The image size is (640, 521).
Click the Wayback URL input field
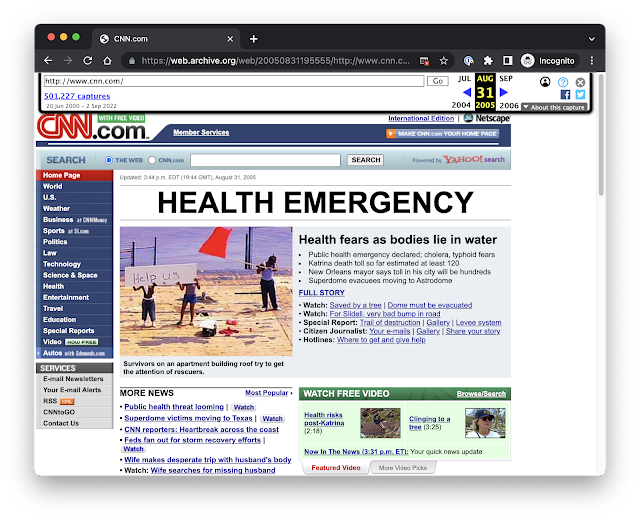click(234, 81)
